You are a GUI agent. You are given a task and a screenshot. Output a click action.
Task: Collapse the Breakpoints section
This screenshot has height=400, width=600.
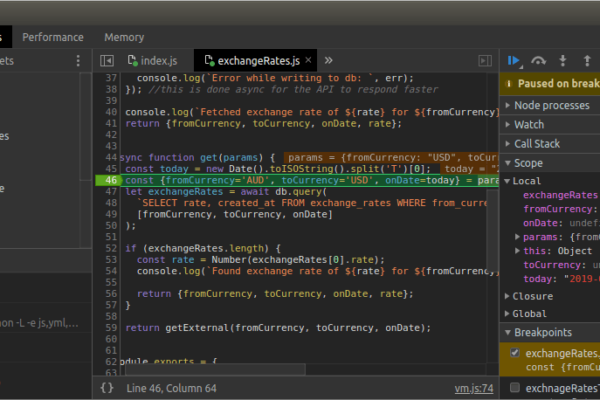tap(550, 332)
